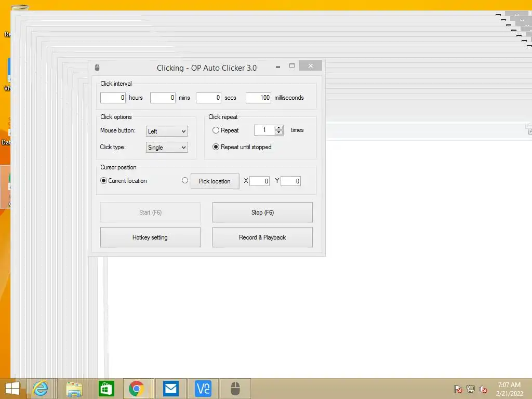The height and width of the screenshot is (399, 532).
Task: Open the Mouse button dropdown
Action: pyautogui.click(x=167, y=131)
